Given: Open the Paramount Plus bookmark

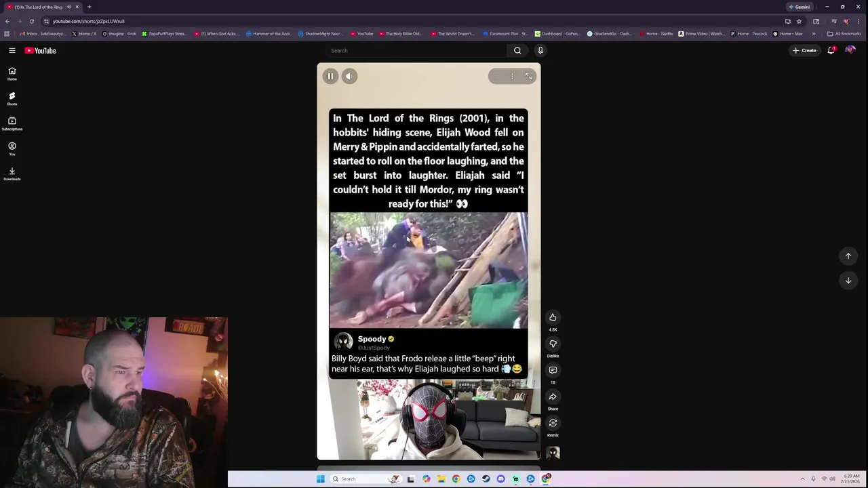Looking at the screenshot, I should tap(506, 33).
